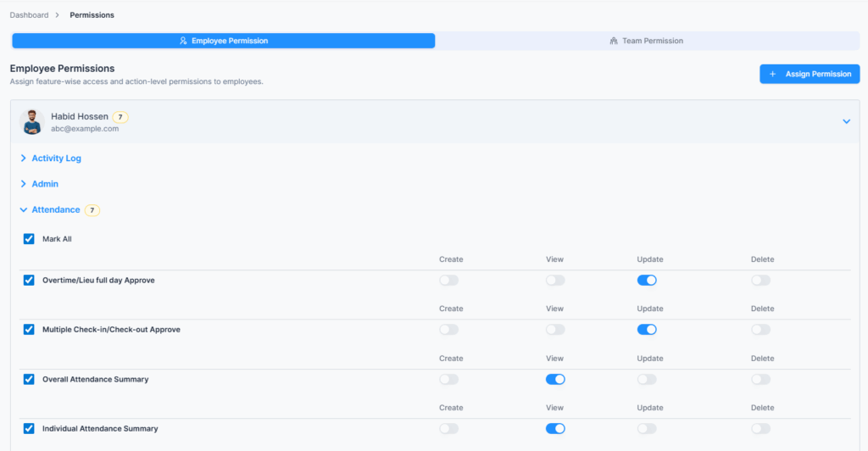The image size is (868, 451).
Task: Click the permission count badge beside Habid Hossen
Action: click(120, 117)
